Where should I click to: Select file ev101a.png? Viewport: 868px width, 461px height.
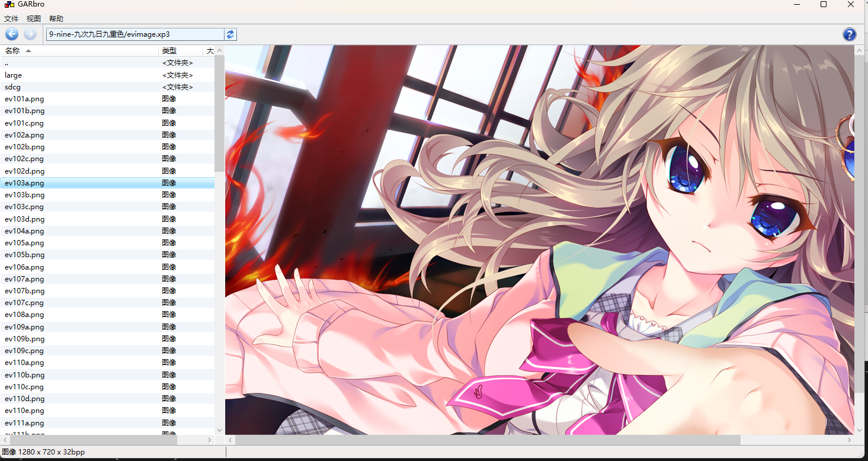point(107,99)
